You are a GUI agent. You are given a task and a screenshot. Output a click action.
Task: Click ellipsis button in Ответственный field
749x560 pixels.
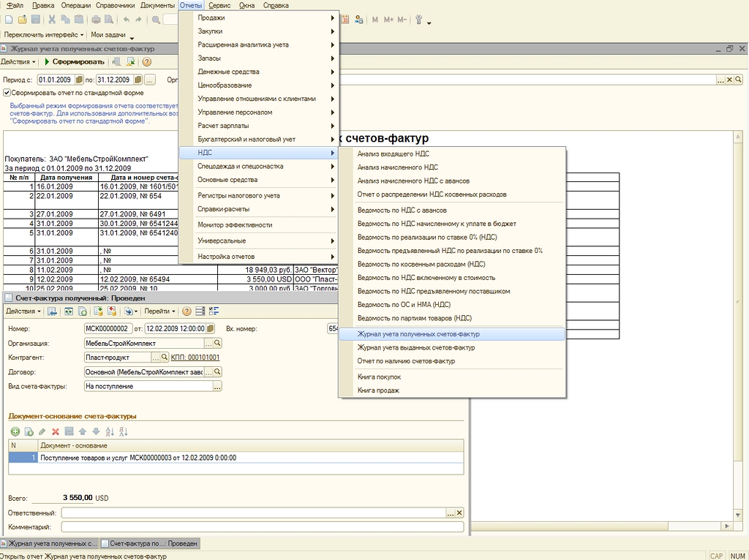451,512
